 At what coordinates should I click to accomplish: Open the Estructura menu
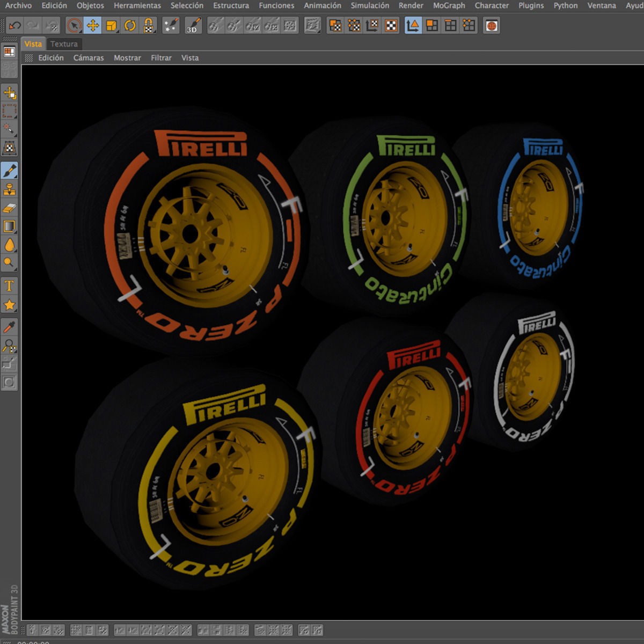(231, 5)
